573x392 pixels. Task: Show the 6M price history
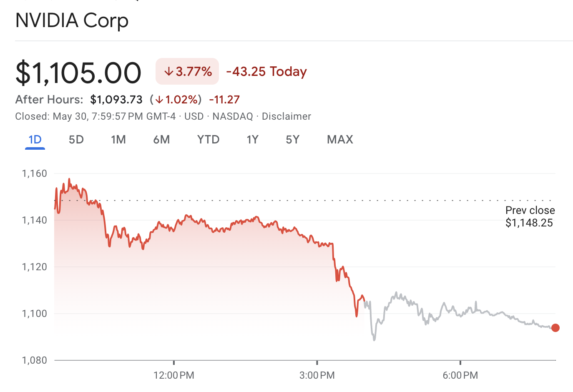pos(161,140)
